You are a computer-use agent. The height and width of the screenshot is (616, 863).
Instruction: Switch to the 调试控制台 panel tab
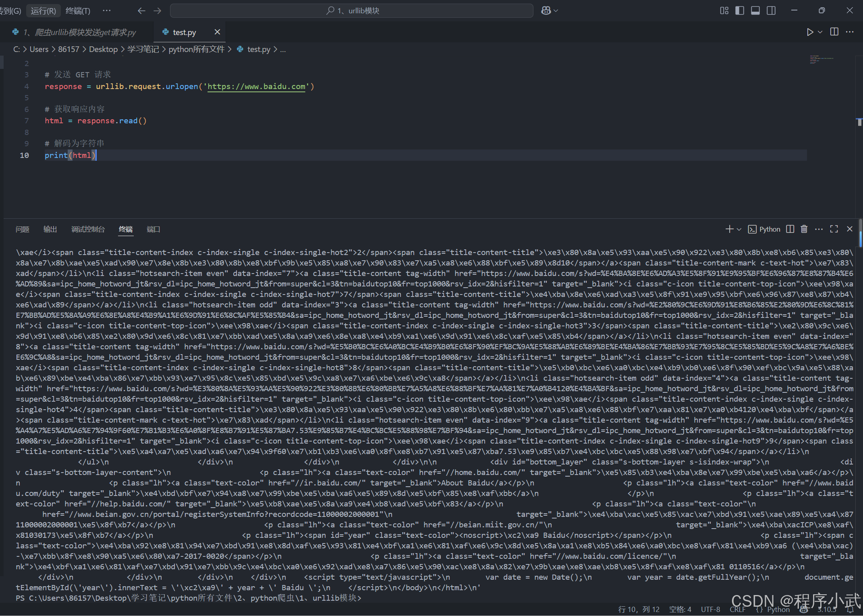[x=88, y=229]
